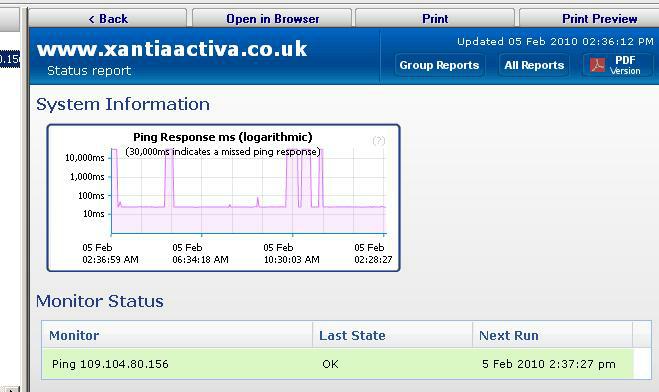Screen dimensions: 659x392
Task: Click the System Information heading
Action: 123,104
